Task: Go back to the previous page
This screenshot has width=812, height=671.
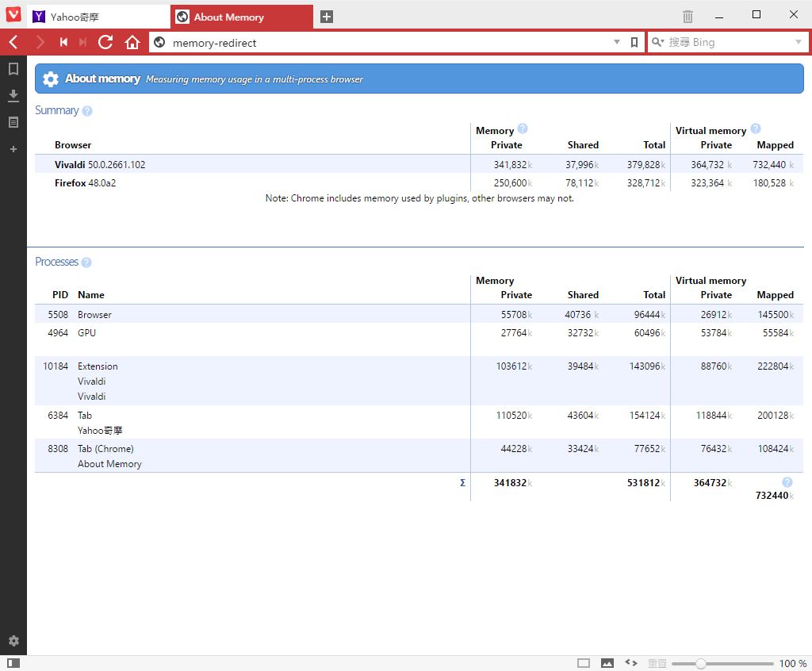Action: [13, 42]
